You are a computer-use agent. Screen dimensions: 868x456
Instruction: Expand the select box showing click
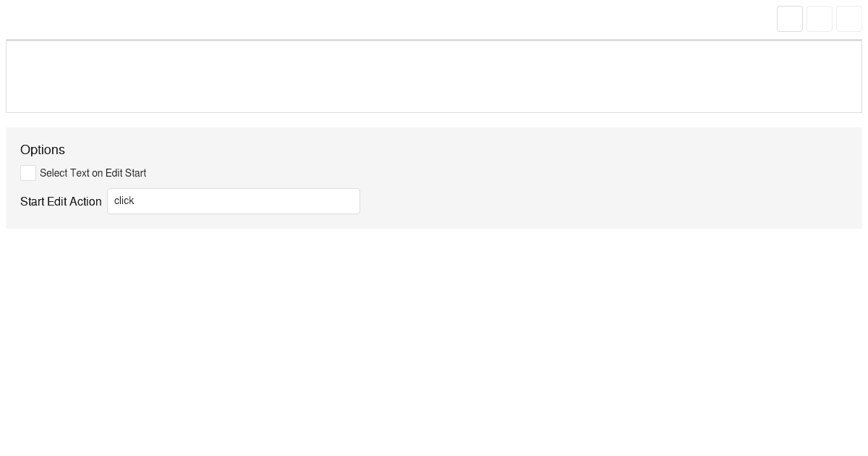pyautogui.click(x=234, y=201)
